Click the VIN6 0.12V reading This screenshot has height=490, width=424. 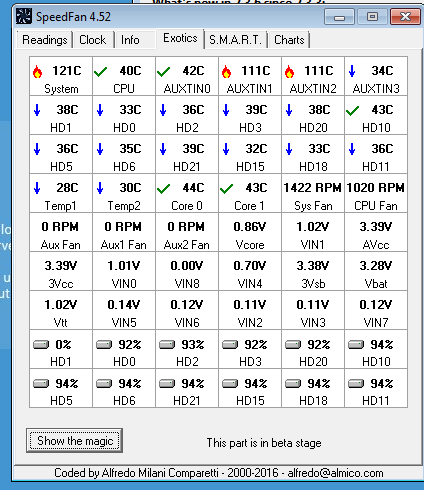coord(187,310)
